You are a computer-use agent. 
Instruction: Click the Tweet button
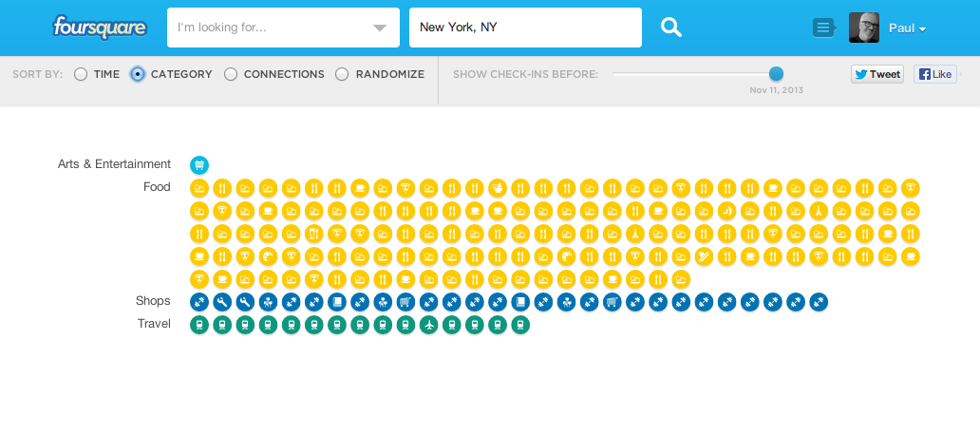(x=876, y=74)
